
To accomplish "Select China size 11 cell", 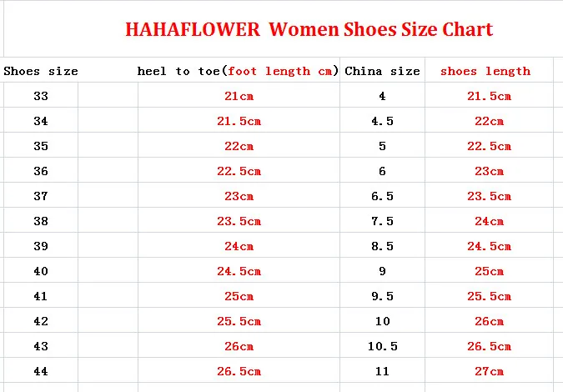I will pyautogui.click(x=382, y=371).
